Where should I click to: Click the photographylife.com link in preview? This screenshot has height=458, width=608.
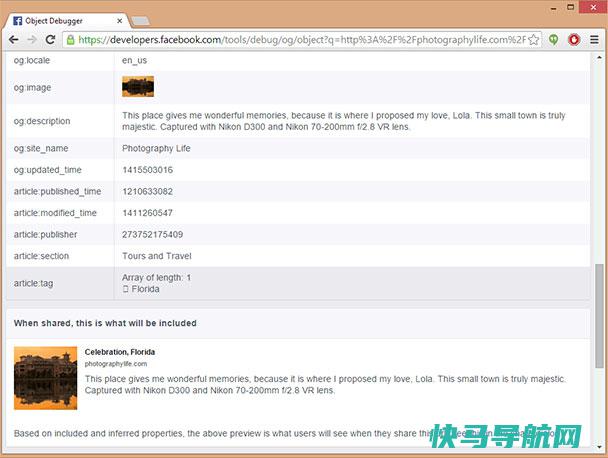(x=116, y=364)
